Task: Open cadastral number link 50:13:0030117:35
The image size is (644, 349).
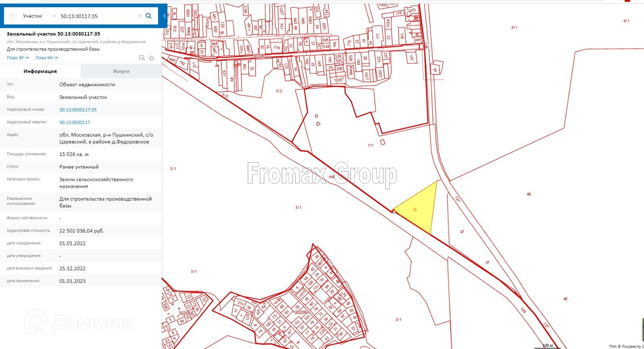Action: click(x=78, y=110)
